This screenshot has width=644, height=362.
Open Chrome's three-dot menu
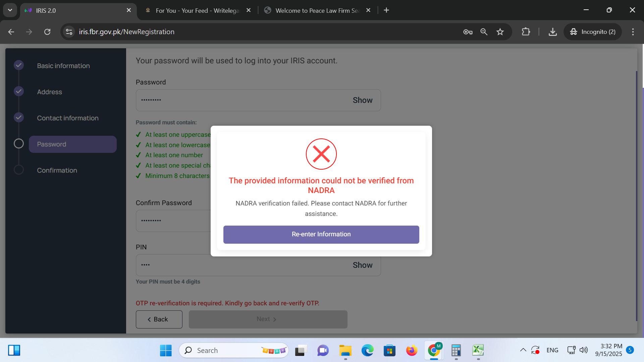[x=633, y=32]
